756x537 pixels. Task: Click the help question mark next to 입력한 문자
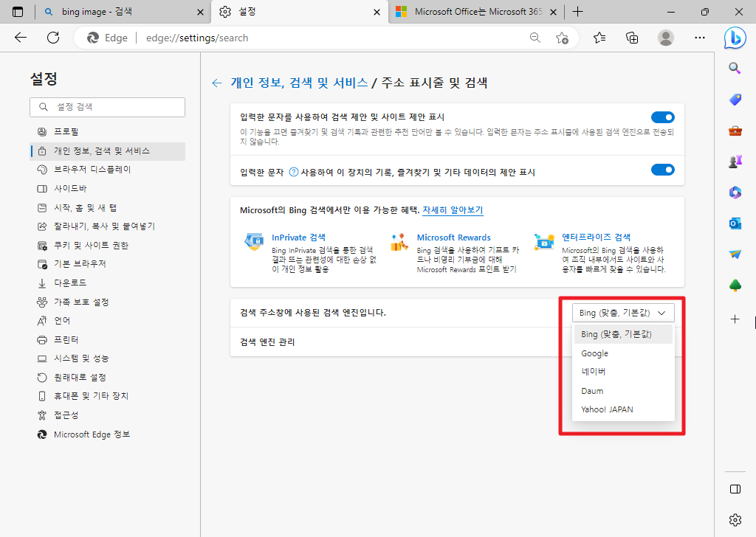point(293,172)
